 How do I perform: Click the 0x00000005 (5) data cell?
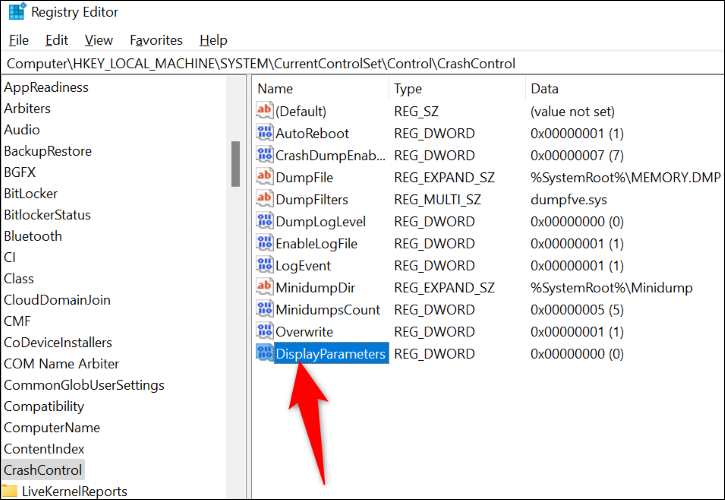577,309
